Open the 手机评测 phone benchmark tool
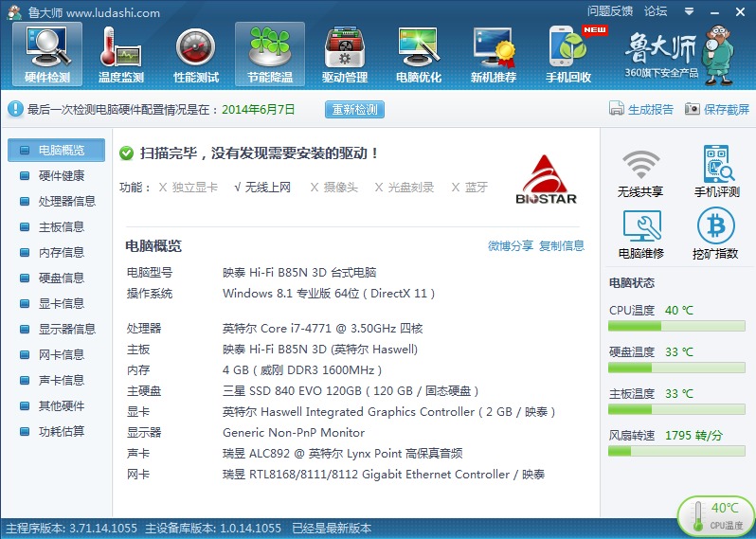 click(717, 171)
